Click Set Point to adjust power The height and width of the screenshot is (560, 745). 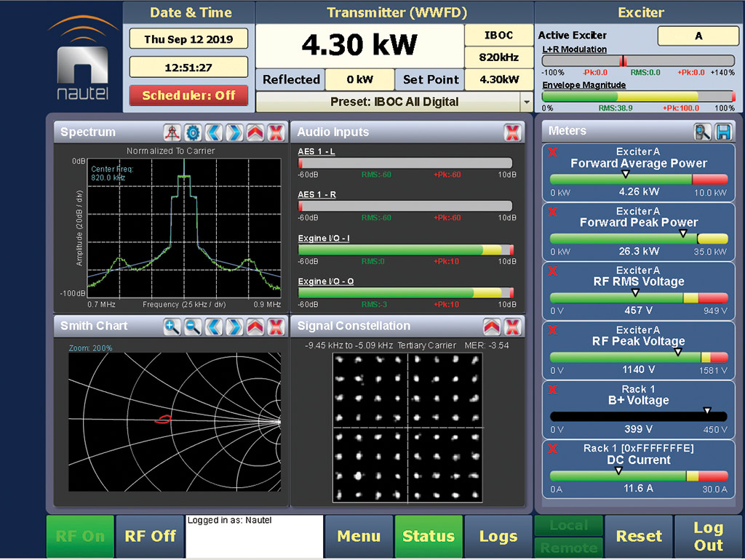[x=429, y=79]
